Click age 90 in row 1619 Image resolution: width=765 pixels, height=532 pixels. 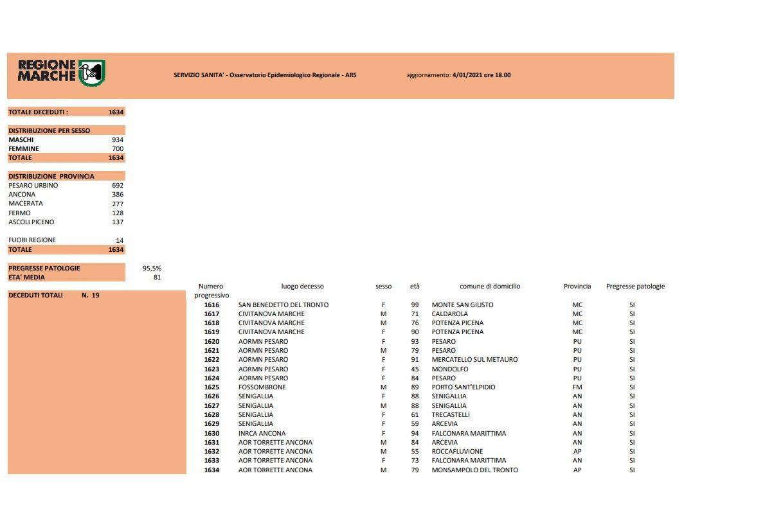point(415,332)
